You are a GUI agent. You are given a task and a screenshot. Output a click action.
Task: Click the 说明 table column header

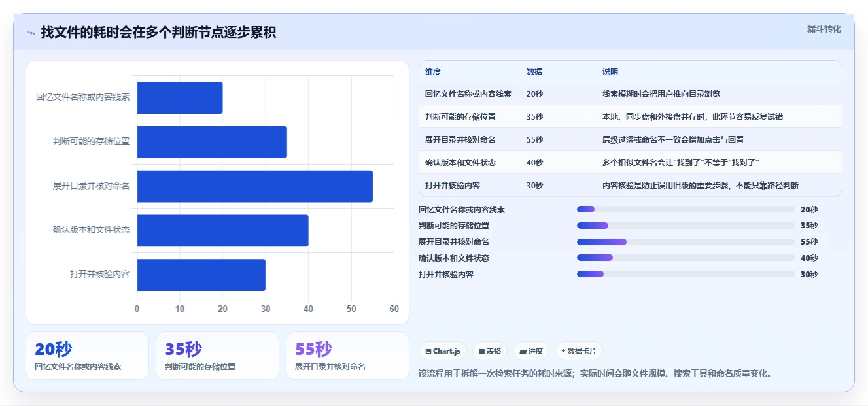(610, 72)
